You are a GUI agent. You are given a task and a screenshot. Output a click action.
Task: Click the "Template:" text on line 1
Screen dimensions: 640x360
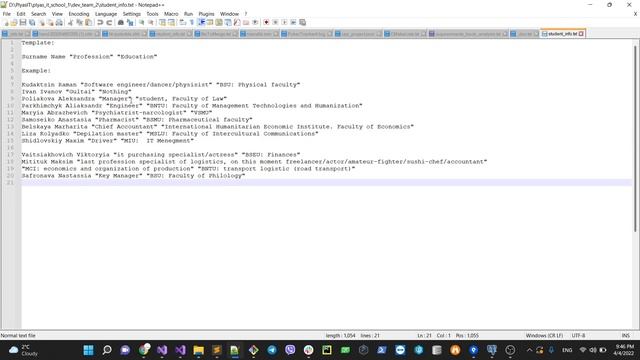pos(38,42)
